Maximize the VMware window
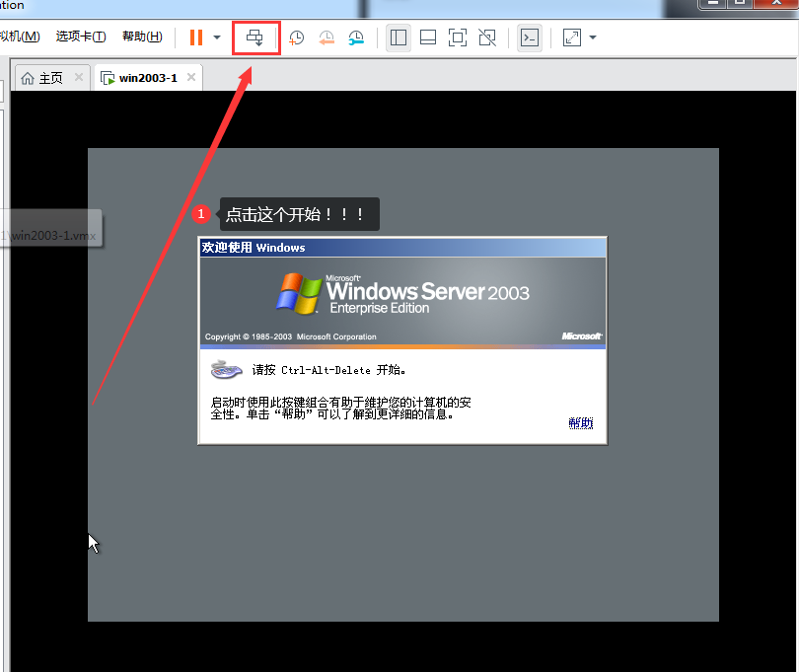The height and width of the screenshot is (672, 799). (741, 4)
